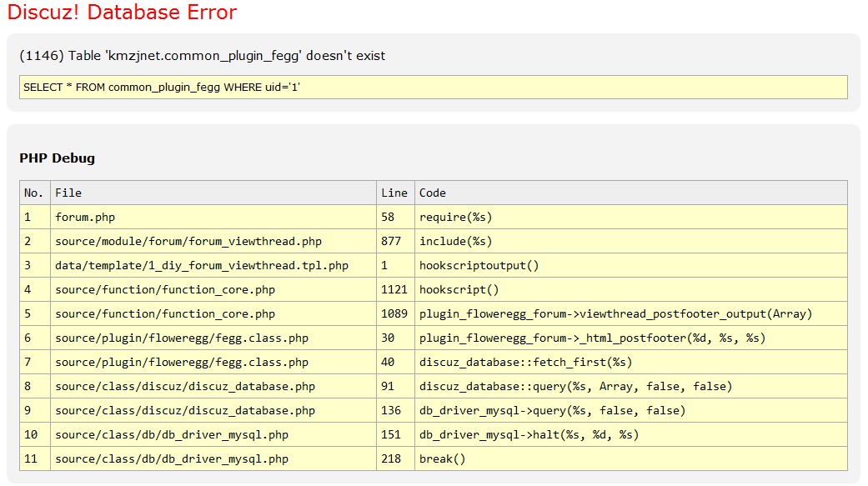This screenshot has width=868, height=486.
Task: Click the 'File' column header
Action: (x=213, y=193)
